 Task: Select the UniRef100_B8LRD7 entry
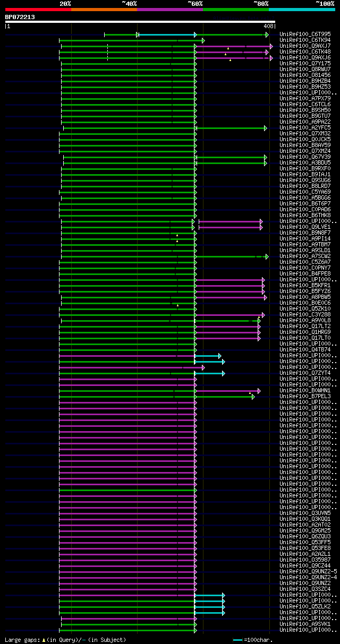click(x=305, y=186)
